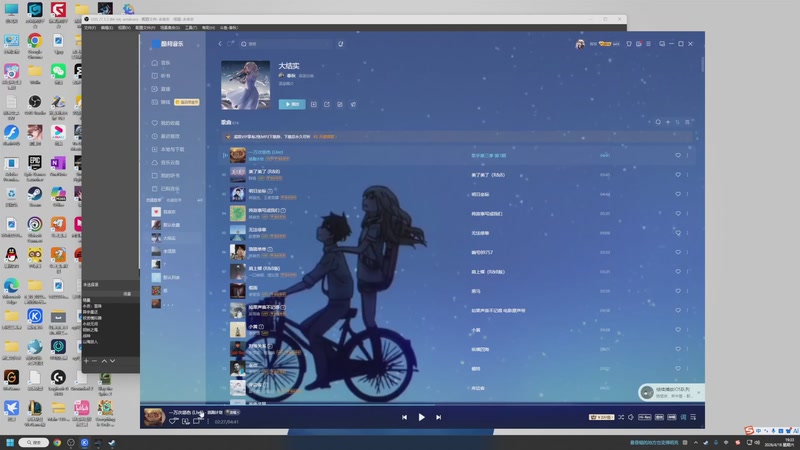Open more options dots for 明日坐标 row

(x=687, y=194)
